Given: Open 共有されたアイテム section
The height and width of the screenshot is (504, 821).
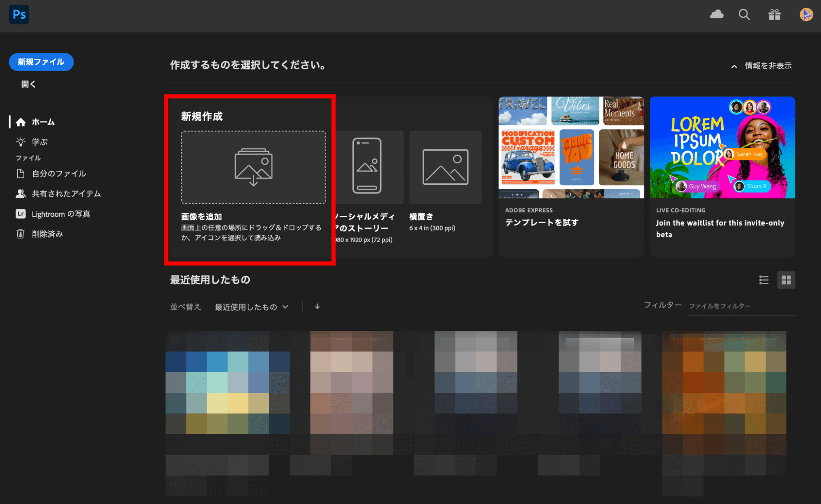Looking at the screenshot, I should click(x=67, y=193).
